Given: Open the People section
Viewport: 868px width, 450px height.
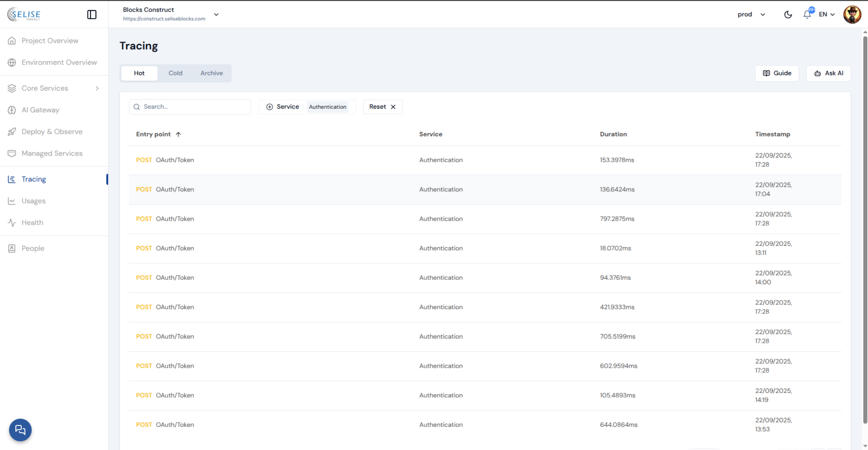Looking at the screenshot, I should 33,248.
